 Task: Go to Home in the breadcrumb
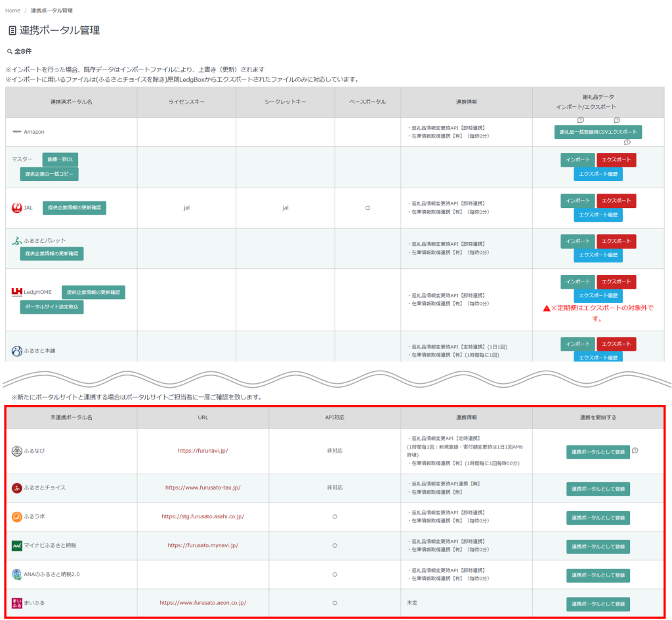(x=12, y=10)
